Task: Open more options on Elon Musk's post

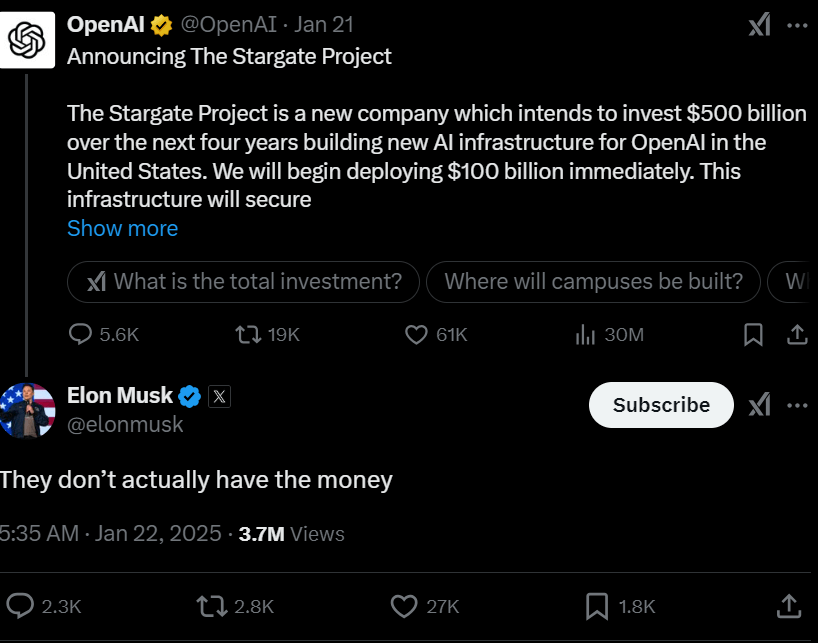Action: (798, 404)
